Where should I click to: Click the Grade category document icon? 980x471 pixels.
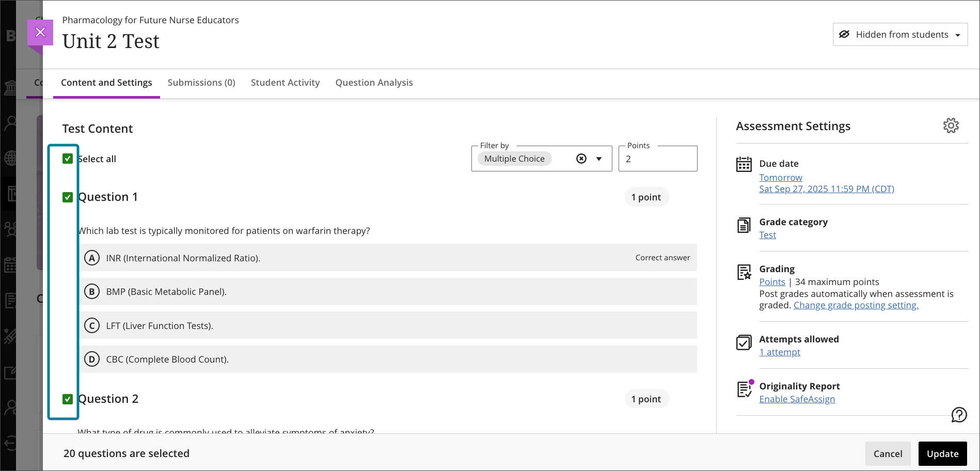coord(744,225)
